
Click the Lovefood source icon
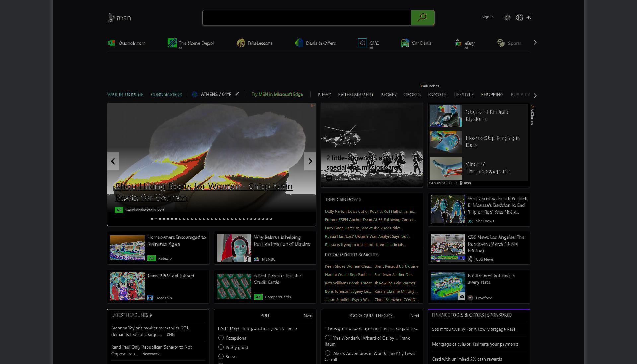click(x=471, y=298)
